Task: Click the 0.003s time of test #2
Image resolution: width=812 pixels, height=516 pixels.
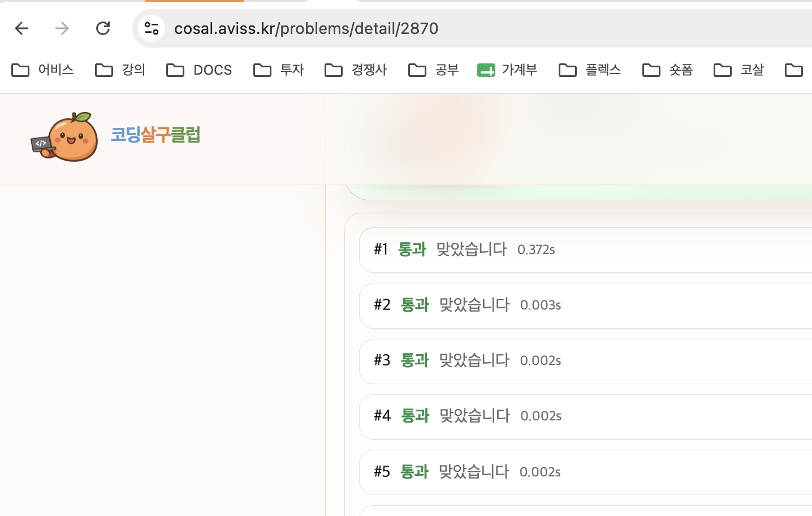Action: coord(541,305)
